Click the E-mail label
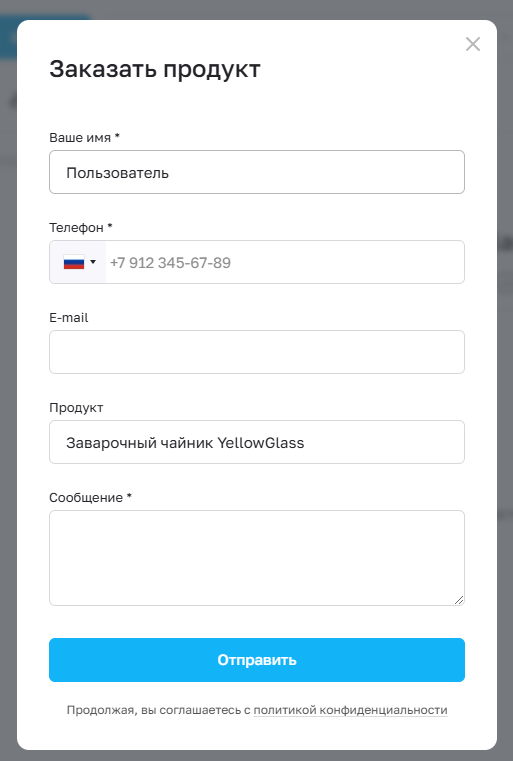Screen dimensions: 513x761 click(x=68, y=318)
